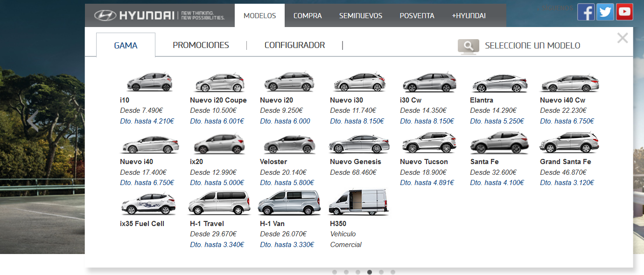Image resolution: width=644 pixels, height=275 pixels.
Task: Click Nuevo i40 Cw price 'Desde 22.230€'
Action: click(x=563, y=110)
